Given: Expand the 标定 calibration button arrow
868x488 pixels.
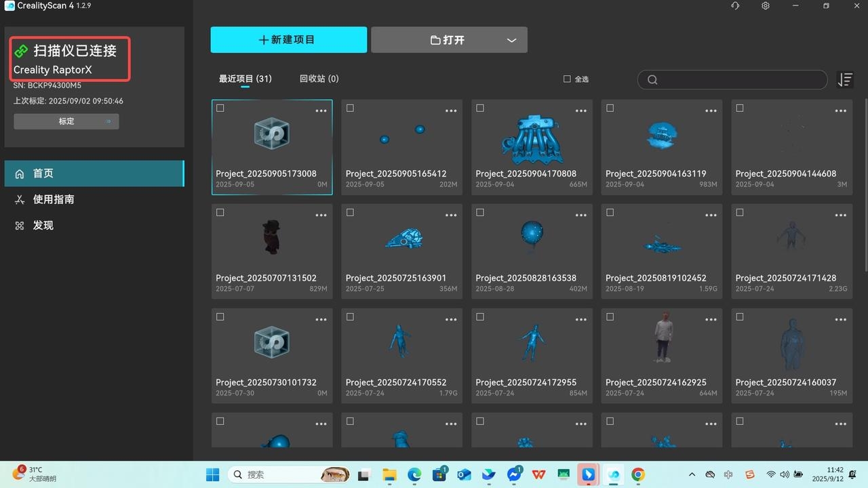Looking at the screenshot, I should pos(108,121).
